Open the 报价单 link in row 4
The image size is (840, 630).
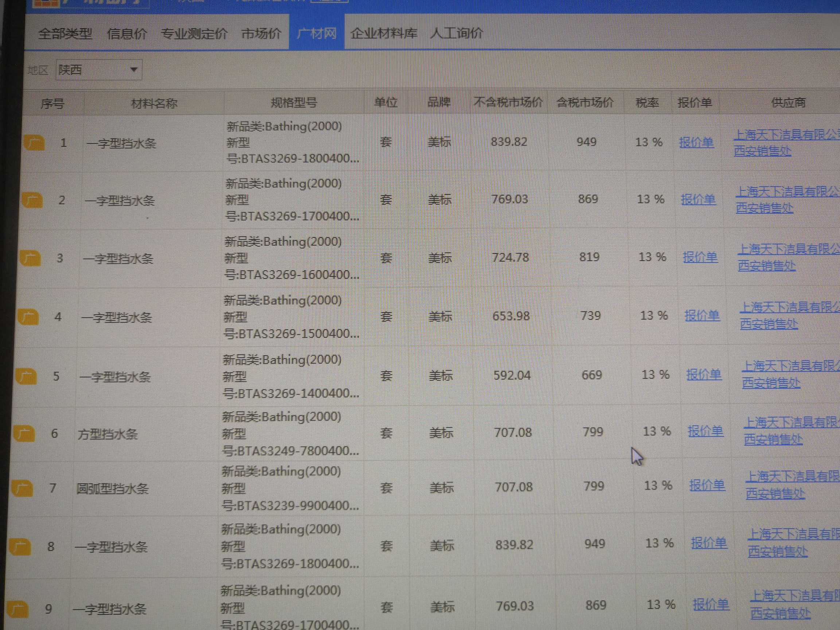(702, 316)
